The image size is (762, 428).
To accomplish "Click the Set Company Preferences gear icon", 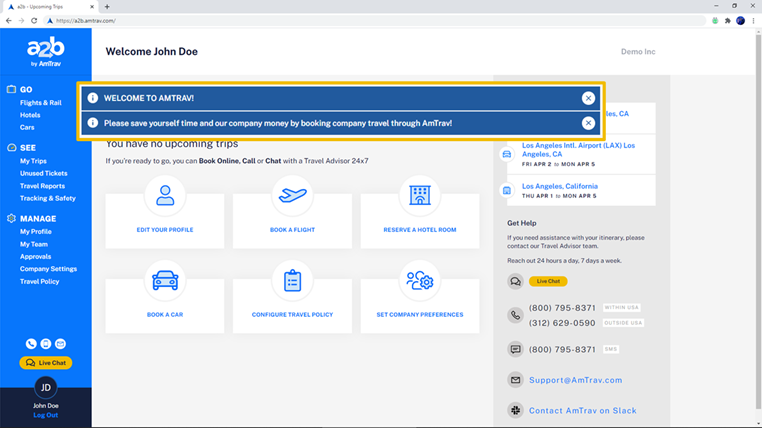I will click(419, 281).
